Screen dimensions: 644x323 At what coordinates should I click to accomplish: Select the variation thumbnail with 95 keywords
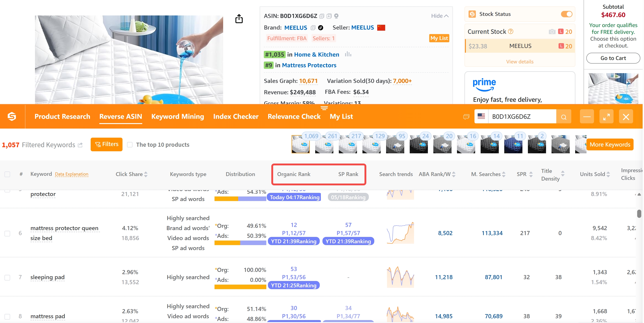click(395, 144)
